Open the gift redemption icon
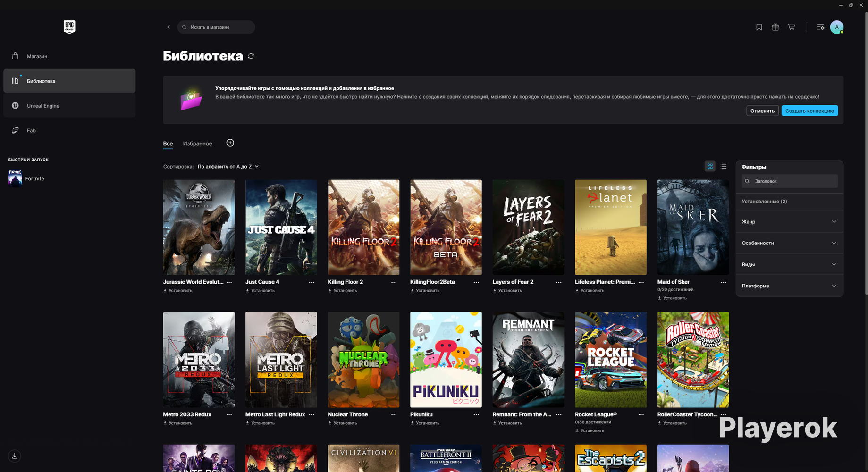The image size is (868, 472). pyautogui.click(x=775, y=27)
